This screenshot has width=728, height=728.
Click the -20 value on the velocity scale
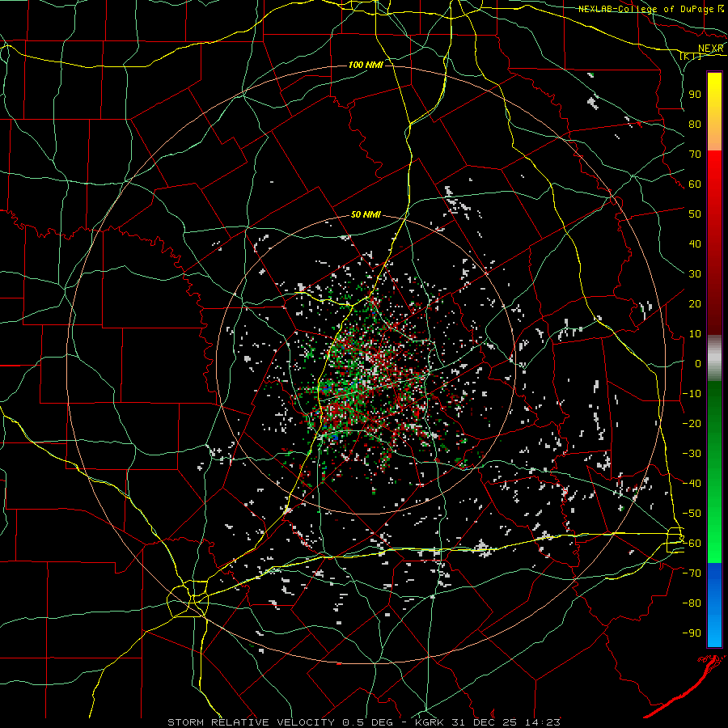692,424
